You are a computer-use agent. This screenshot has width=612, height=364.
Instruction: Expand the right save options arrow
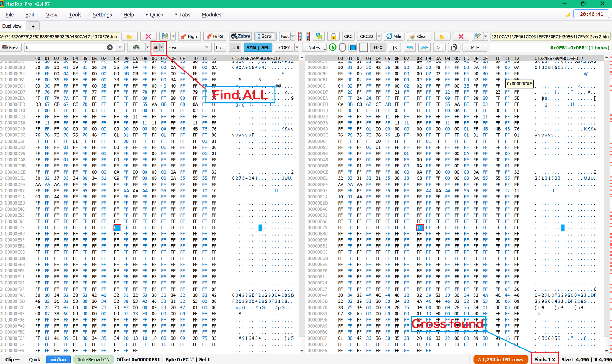click(486, 36)
